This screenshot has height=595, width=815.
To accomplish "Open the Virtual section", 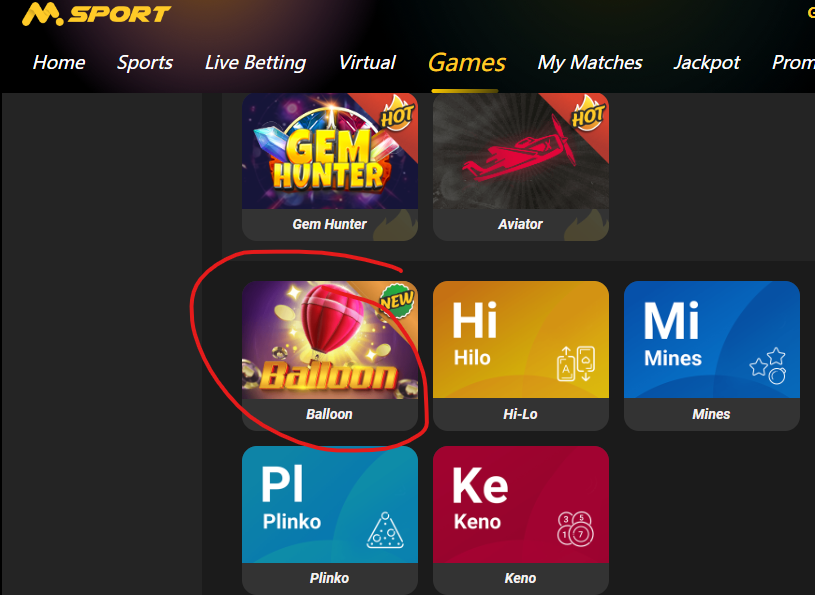I will click(x=367, y=62).
